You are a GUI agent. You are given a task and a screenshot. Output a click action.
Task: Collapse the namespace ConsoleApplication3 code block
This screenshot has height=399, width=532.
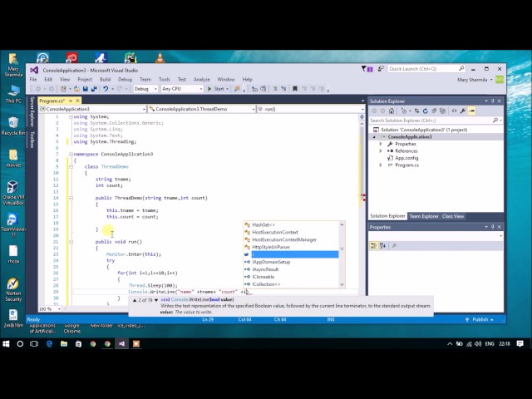pos(71,154)
